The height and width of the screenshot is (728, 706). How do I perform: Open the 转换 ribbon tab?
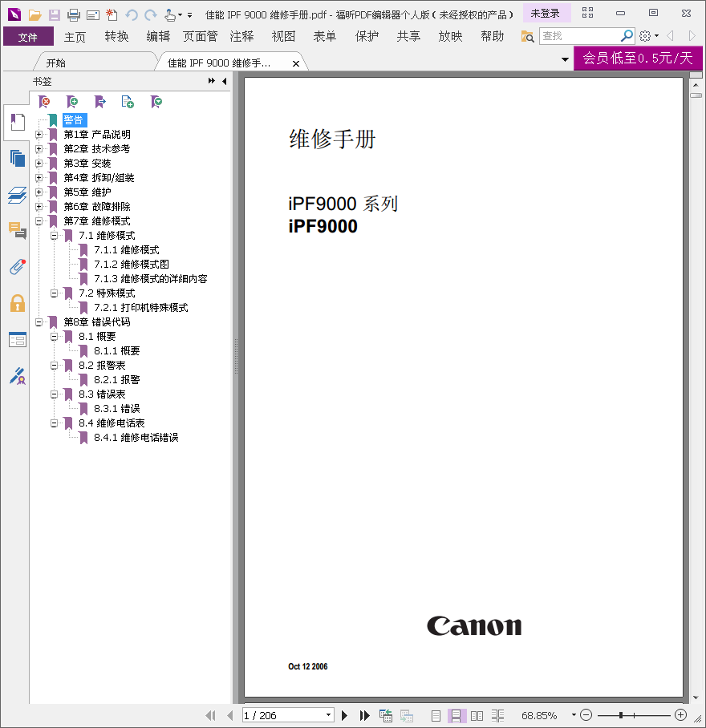click(116, 36)
